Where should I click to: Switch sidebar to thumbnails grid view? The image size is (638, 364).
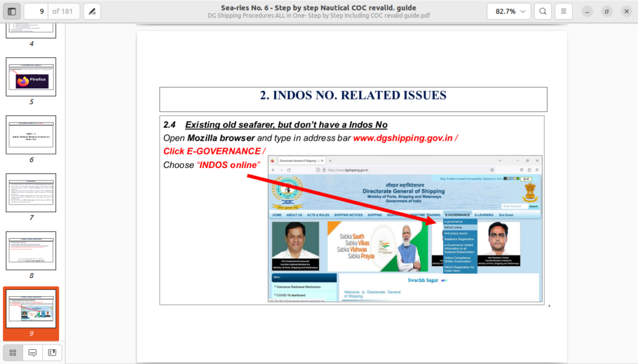click(13, 352)
